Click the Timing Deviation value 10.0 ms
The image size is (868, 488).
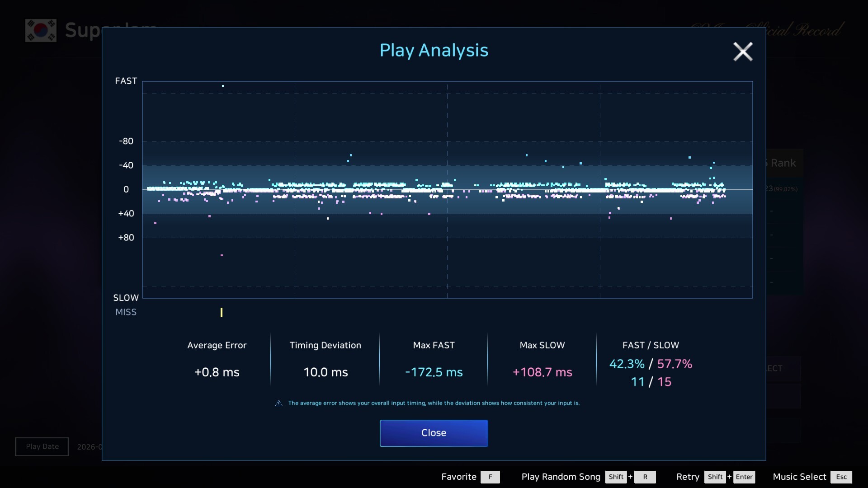point(325,372)
